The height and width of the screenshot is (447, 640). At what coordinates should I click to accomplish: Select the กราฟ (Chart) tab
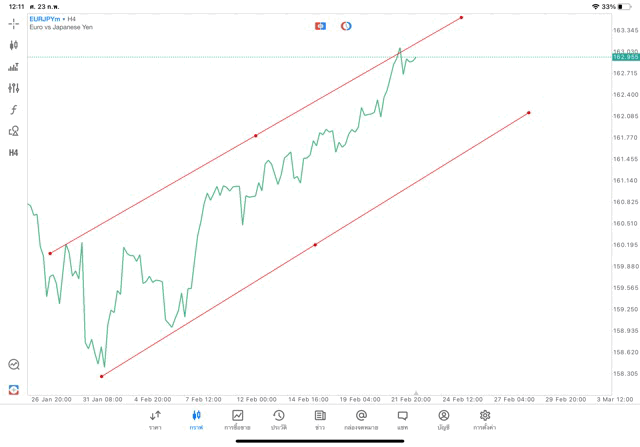point(196,419)
